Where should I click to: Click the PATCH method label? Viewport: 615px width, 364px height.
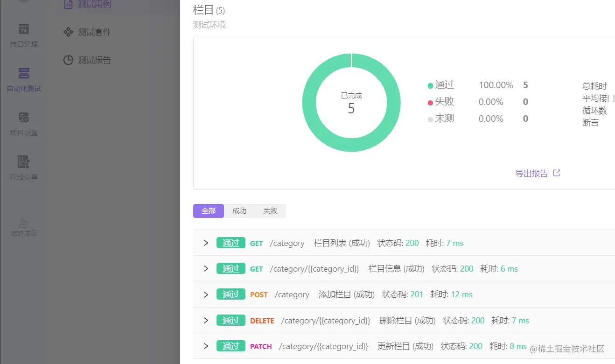261,347
